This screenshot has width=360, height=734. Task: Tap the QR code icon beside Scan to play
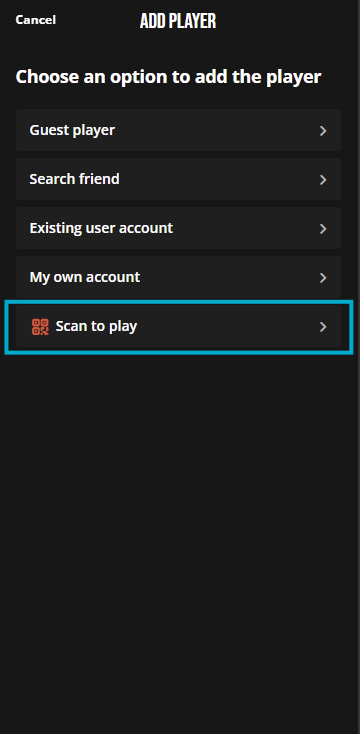pyautogui.click(x=40, y=326)
